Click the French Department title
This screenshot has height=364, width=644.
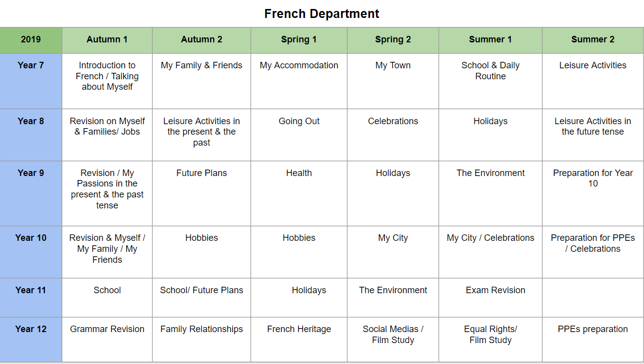pyautogui.click(x=322, y=13)
